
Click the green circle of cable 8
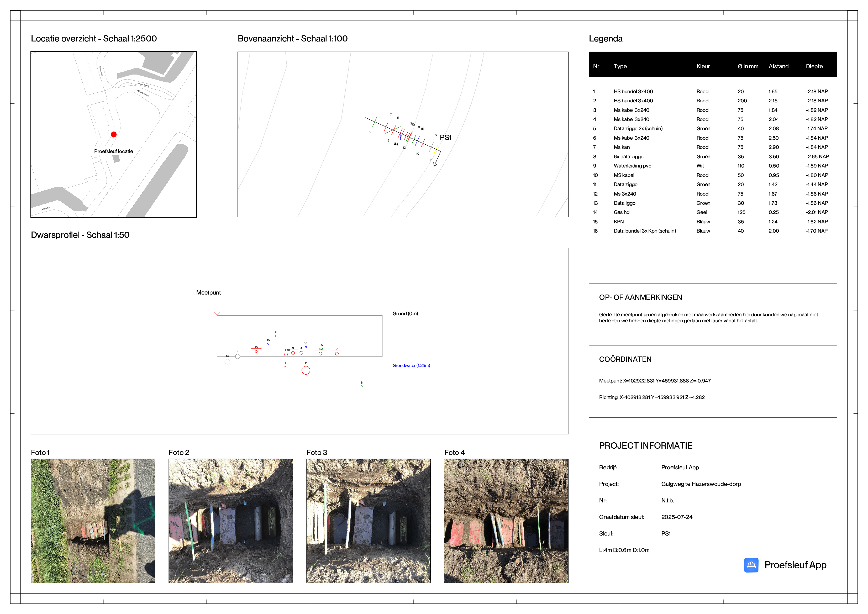(x=361, y=386)
